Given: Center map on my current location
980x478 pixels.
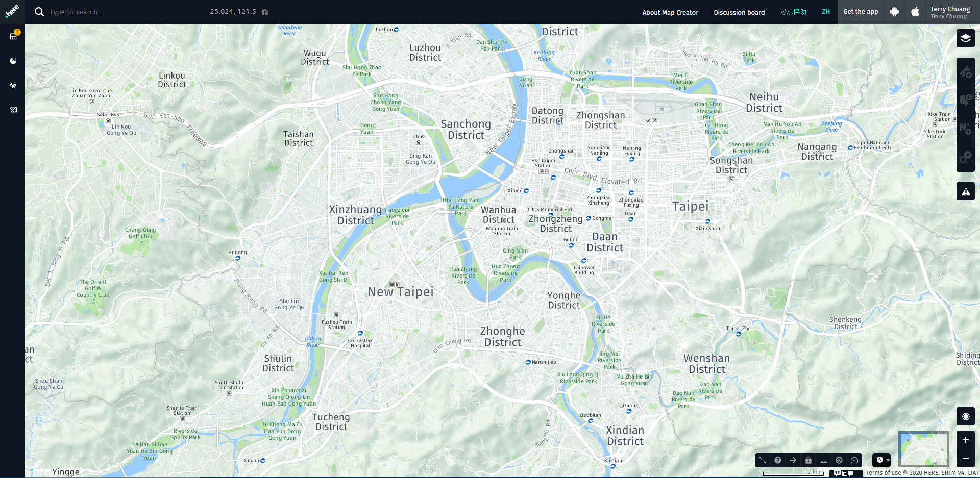Looking at the screenshot, I should pyautogui.click(x=965, y=416).
